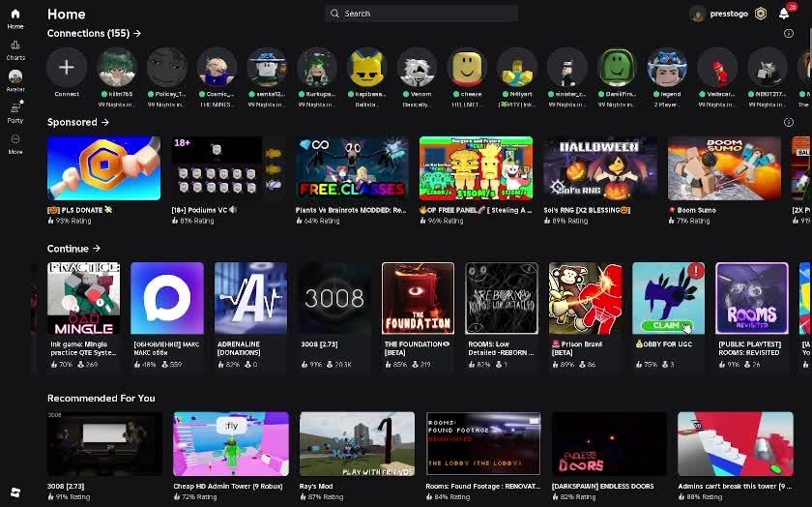Open Cosmic_ connection avatar
812x507 pixels.
[217, 68]
